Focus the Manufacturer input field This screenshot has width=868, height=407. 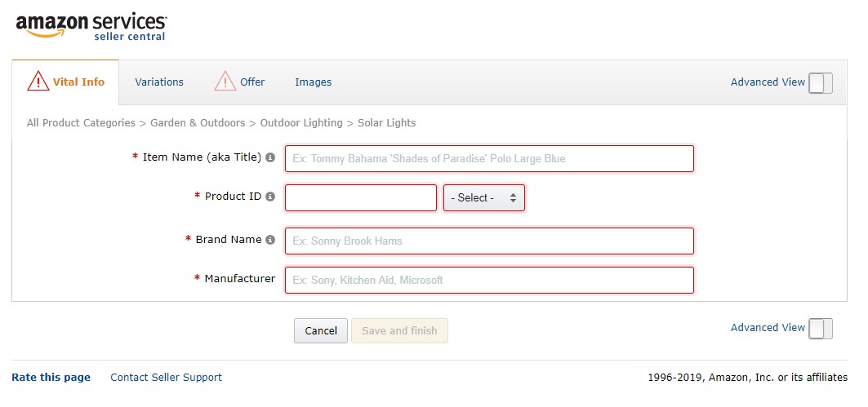point(489,281)
